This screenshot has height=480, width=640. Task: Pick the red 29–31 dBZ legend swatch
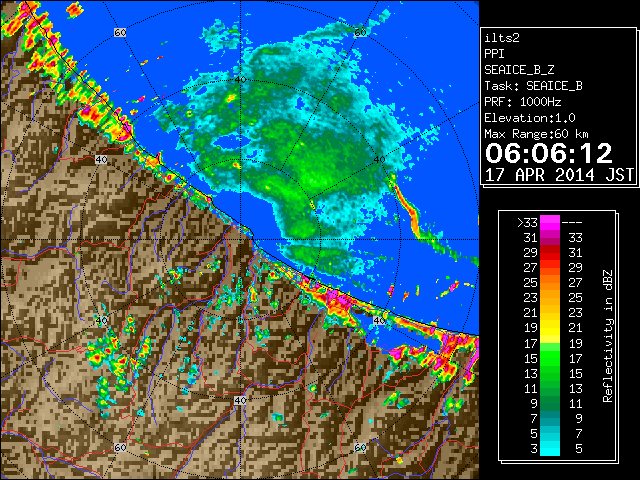550,253
